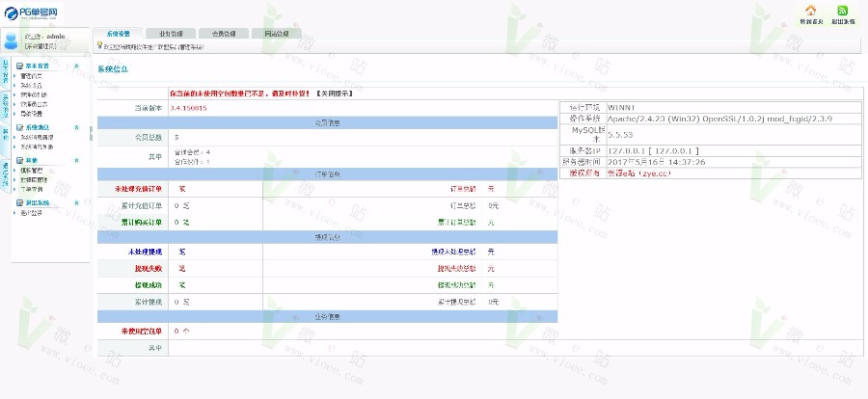Click the 累计充值订单 label
This screenshot has width=868, height=399.
(x=141, y=206)
